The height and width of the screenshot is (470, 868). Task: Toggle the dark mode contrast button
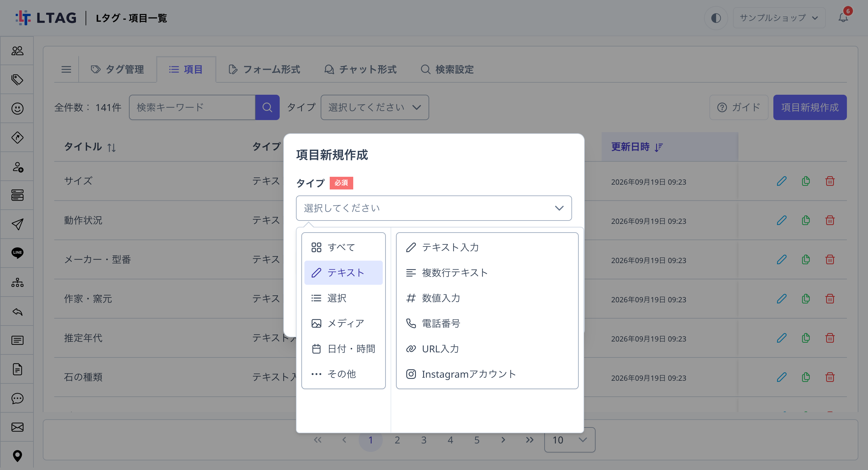(x=716, y=17)
